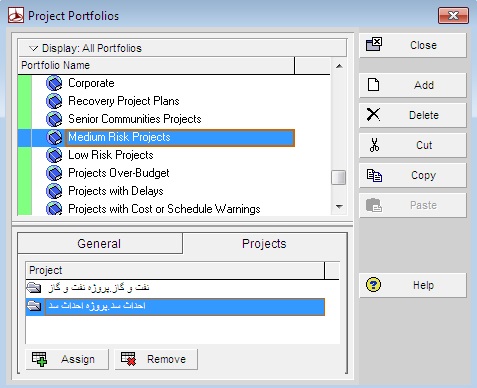Image resolution: width=477 pixels, height=388 pixels.
Task: Click the X icon on Delete
Action: (x=373, y=115)
